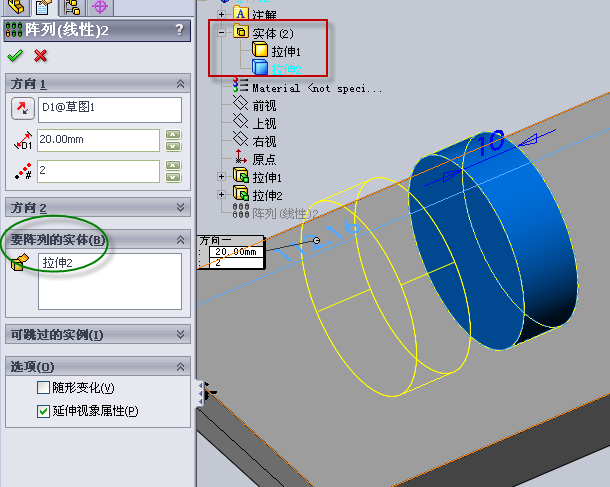The image size is (610, 487).
Task: Select the 原点 origin item
Action: click(x=264, y=159)
